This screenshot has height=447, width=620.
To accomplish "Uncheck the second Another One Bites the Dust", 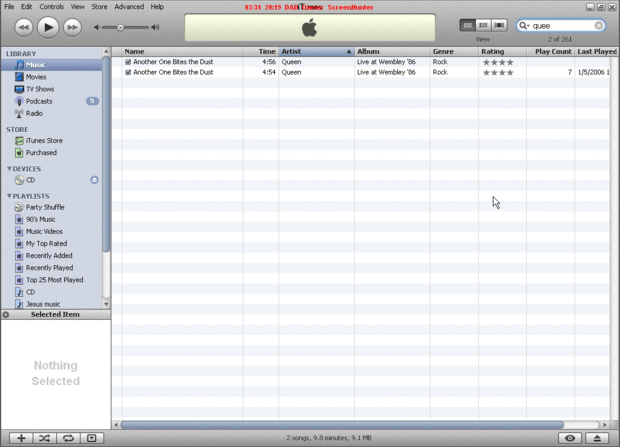I will (128, 72).
